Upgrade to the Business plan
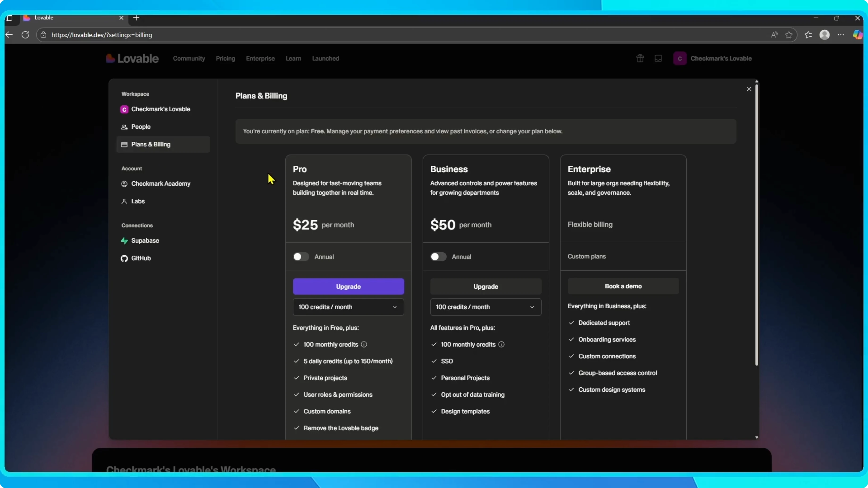Image resolution: width=868 pixels, height=488 pixels. click(486, 286)
